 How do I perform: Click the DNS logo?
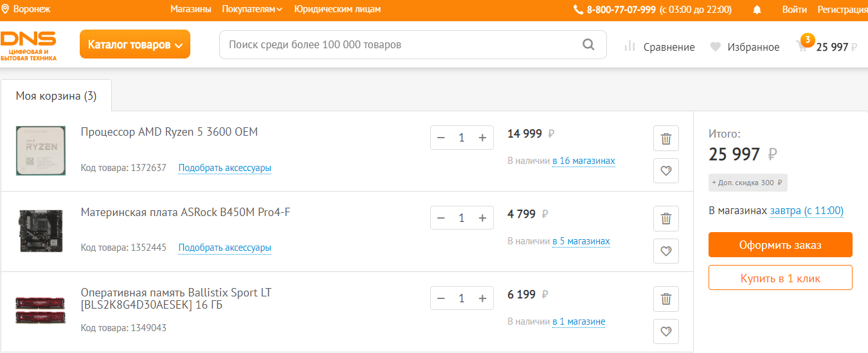(x=28, y=45)
